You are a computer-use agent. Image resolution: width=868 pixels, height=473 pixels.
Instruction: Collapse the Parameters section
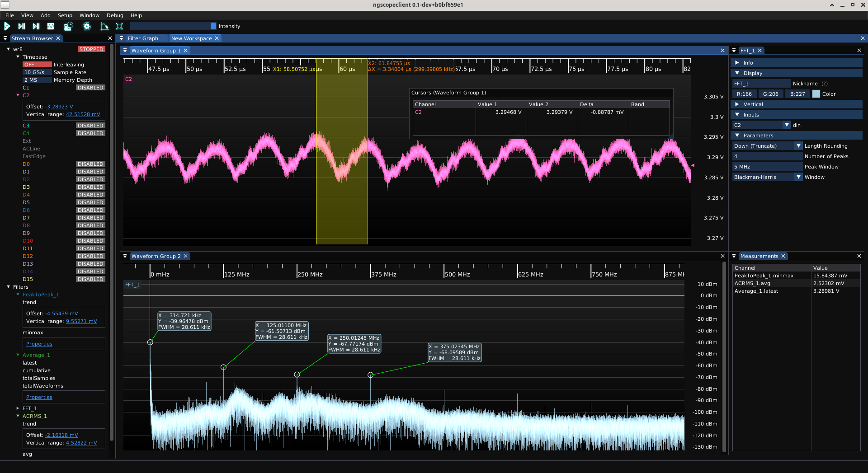797,136
